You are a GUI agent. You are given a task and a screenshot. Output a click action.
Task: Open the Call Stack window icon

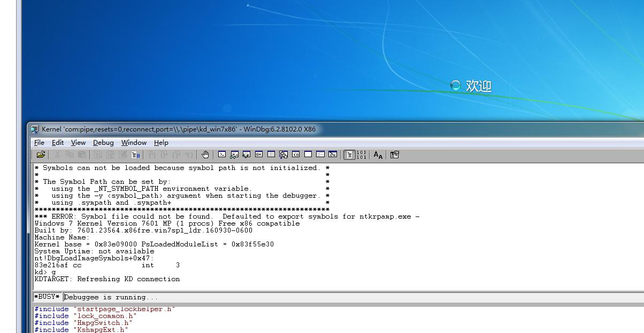click(x=283, y=155)
